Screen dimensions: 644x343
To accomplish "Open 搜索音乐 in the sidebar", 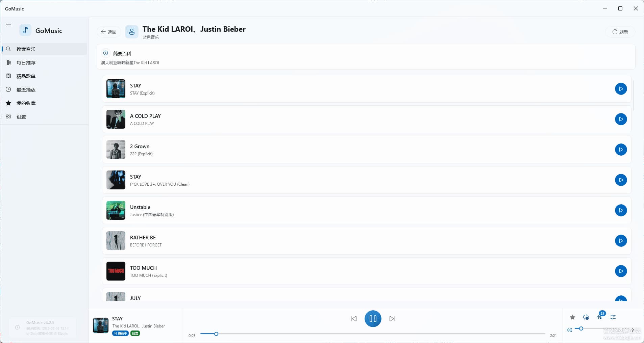I will [44, 49].
